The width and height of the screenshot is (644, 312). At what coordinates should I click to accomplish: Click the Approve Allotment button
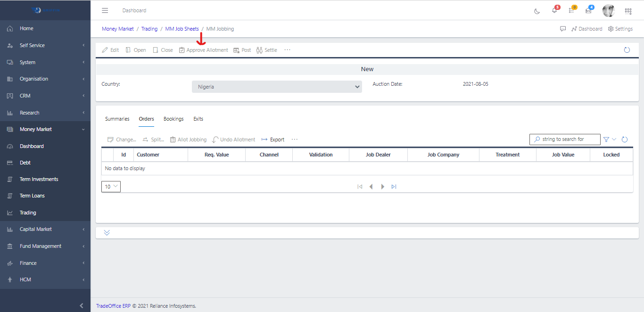(203, 50)
